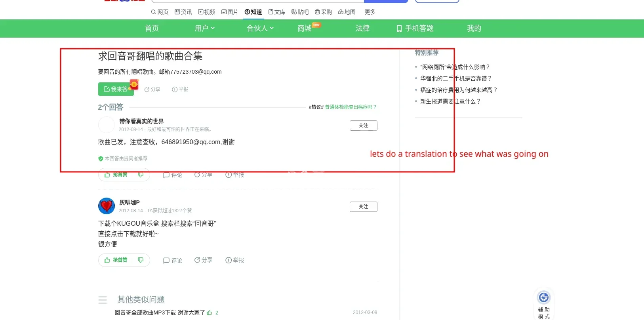Report 灰啡咖P's answer via 举报
644x320 pixels.
(234, 260)
